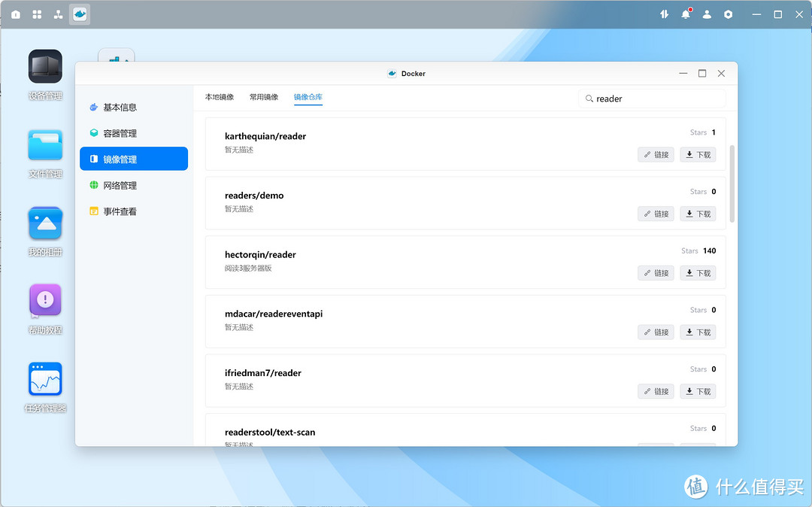Switch to 本地镜像 tab
The image size is (812, 507).
220,97
